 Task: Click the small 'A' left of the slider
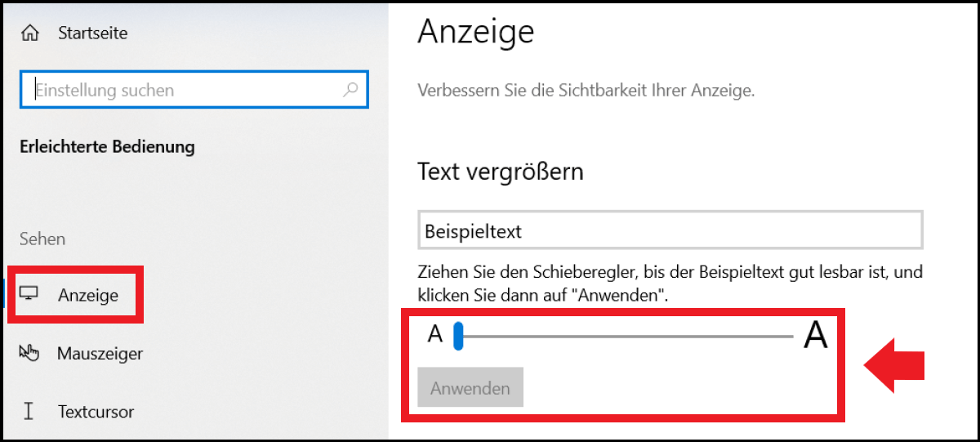tap(435, 335)
